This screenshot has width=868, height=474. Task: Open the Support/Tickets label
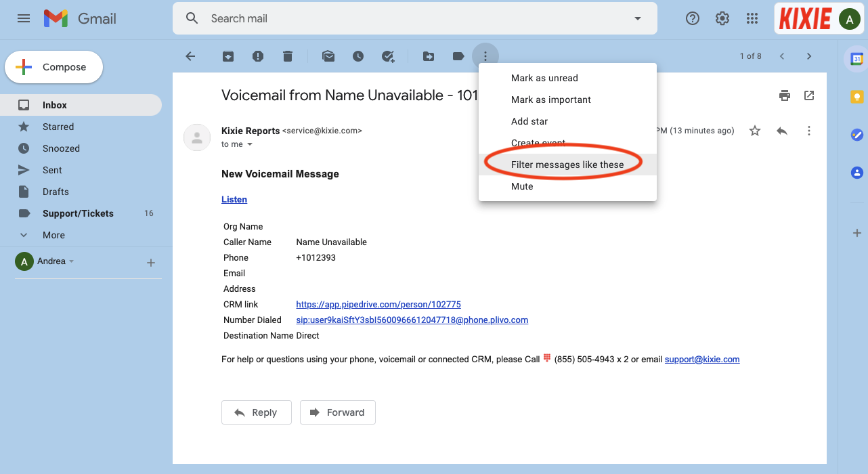pos(81,213)
